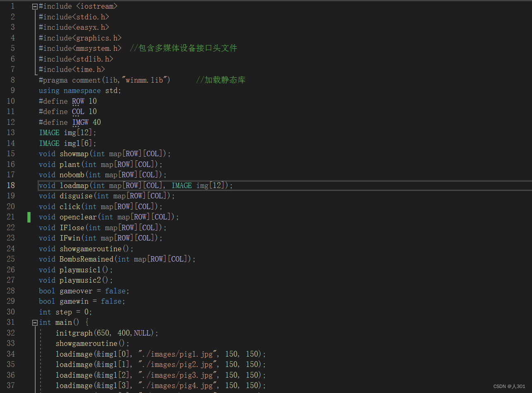Collapse the main function on line 31
This screenshot has width=532, height=393.
point(35,323)
